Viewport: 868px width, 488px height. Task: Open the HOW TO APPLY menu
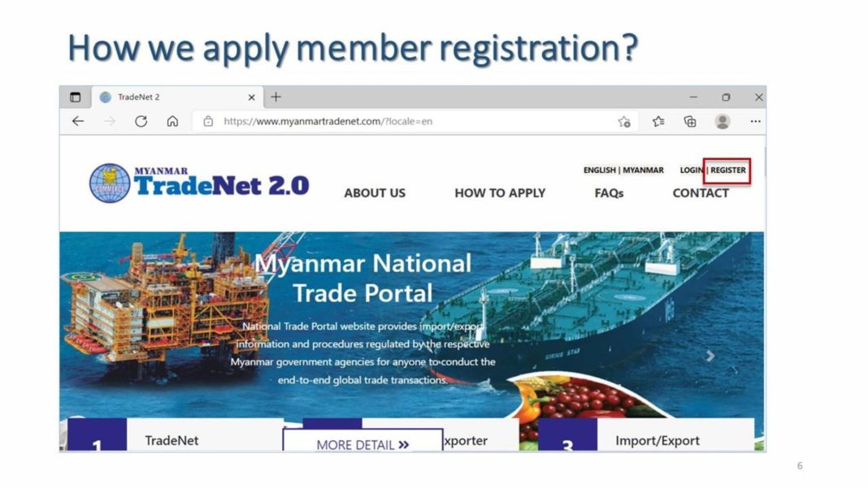pyautogui.click(x=500, y=193)
